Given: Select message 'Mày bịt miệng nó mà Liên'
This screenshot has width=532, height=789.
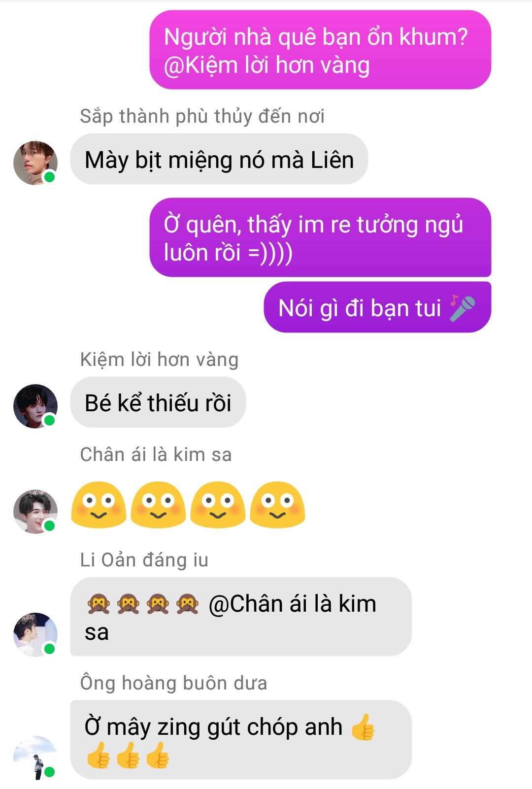Looking at the screenshot, I should tap(219, 160).
